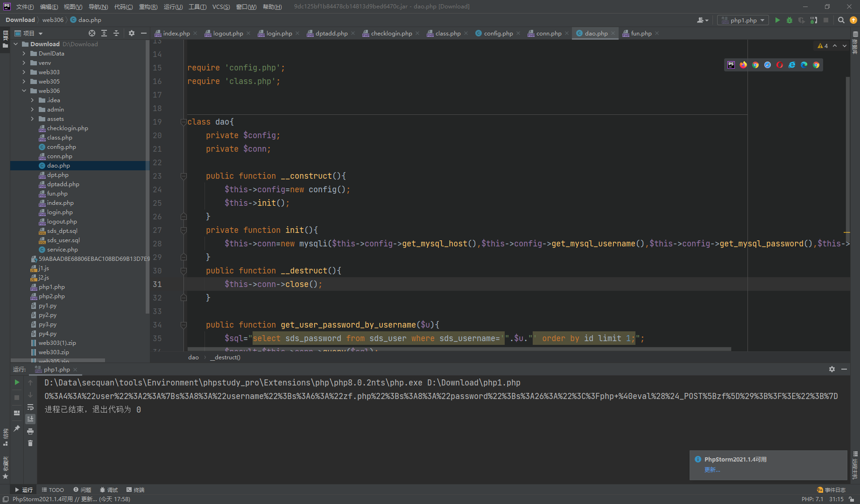This screenshot has height=504, width=860.
Task: Open built-in PhpStorm preview icon
Action: tap(731, 65)
